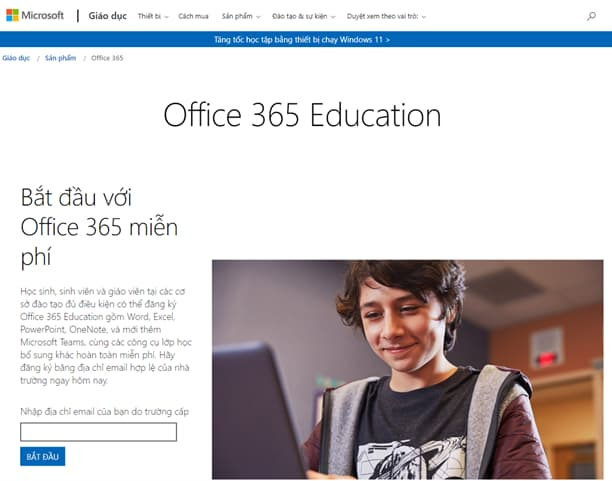Click the student with laptop photo
The width and height of the screenshot is (612, 481).
(407, 370)
